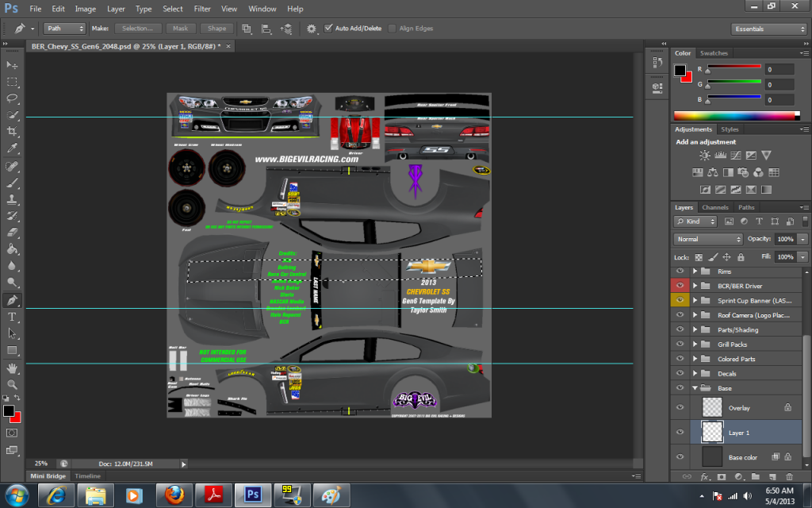Add a Hue/Saturation adjustment

[x=698, y=172]
